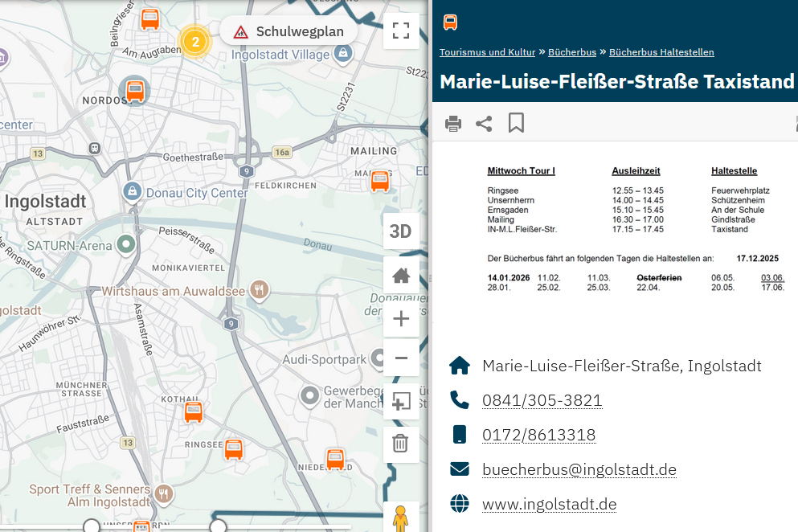The image size is (798, 532).
Task: Select bus stop marker at Niederfeld
Action: pyautogui.click(x=335, y=459)
